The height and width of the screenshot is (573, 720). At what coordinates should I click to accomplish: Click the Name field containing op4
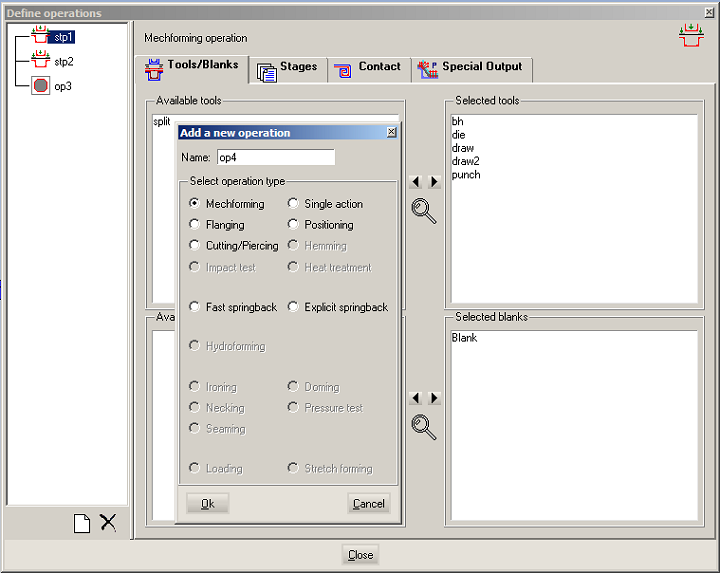pyautogui.click(x=275, y=157)
